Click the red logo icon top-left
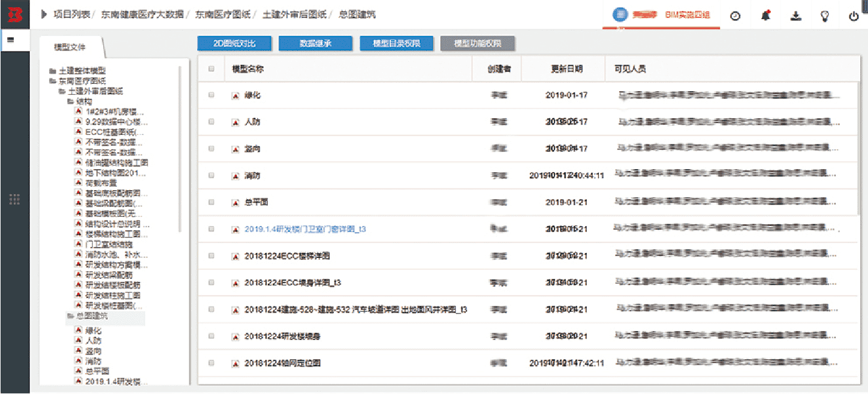 pyautogui.click(x=15, y=14)
